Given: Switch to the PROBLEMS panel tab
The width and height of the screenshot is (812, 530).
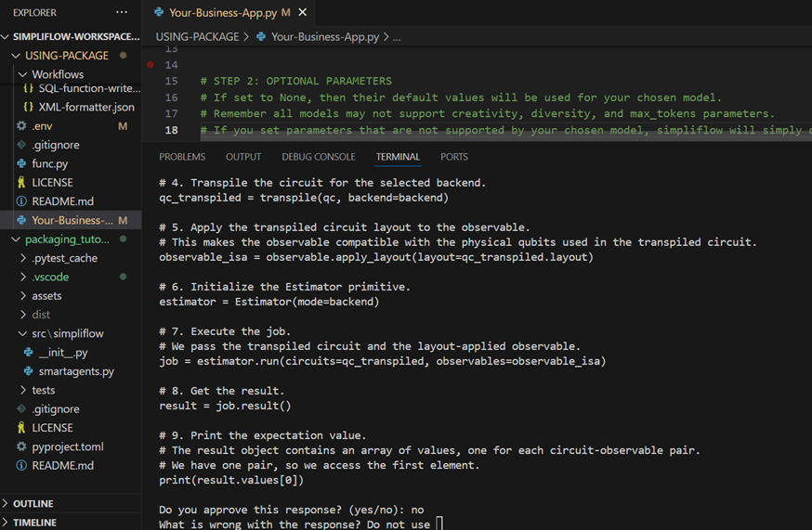Looking at the screenshot, I should coord(182,157).
